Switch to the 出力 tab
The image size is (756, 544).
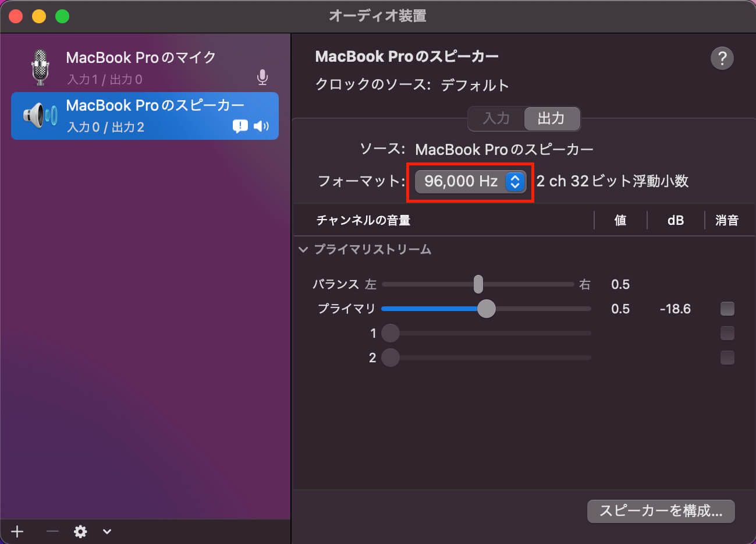551,119
